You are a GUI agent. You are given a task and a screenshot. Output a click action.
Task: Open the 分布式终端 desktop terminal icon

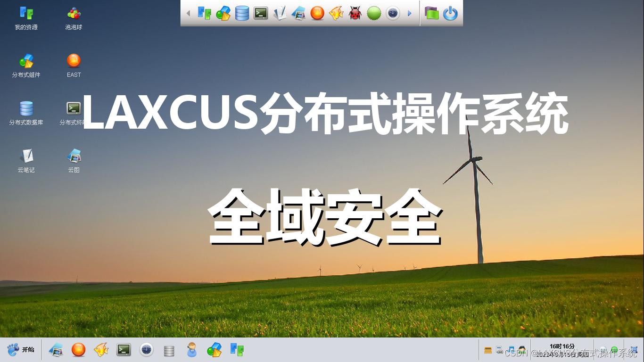[x=74, y=113]
